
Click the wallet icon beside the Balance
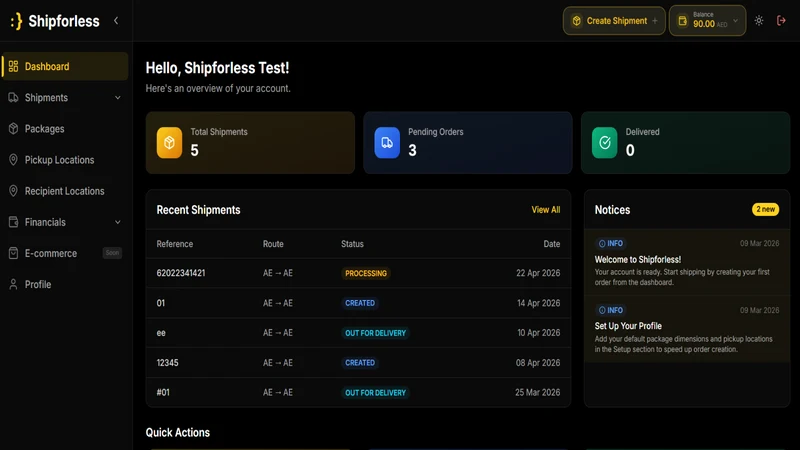click(683, 21)
